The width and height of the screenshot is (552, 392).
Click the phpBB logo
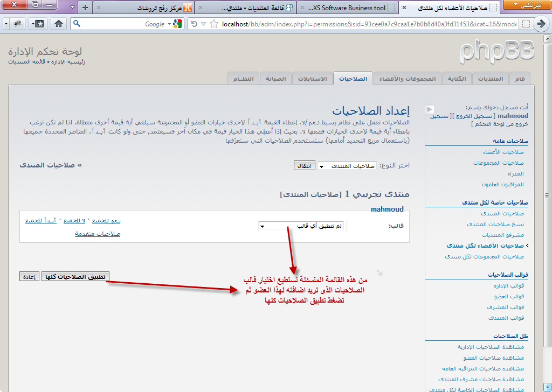496,51
